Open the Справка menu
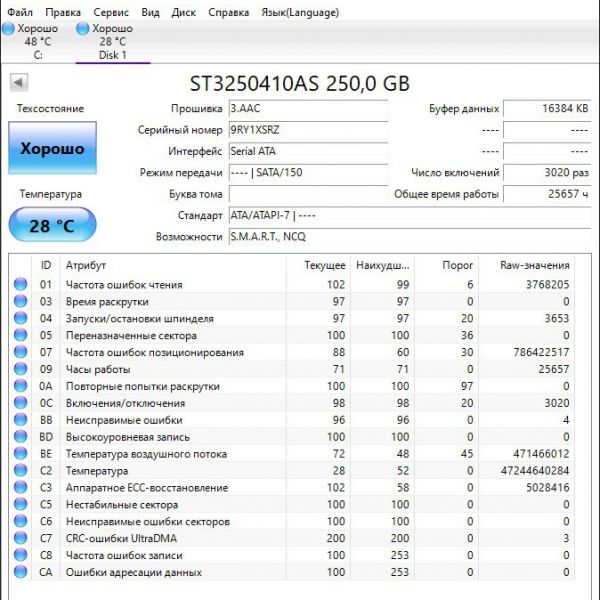This screenshot has height=600, width=600. pyautogui.click(x=228, y=12)
